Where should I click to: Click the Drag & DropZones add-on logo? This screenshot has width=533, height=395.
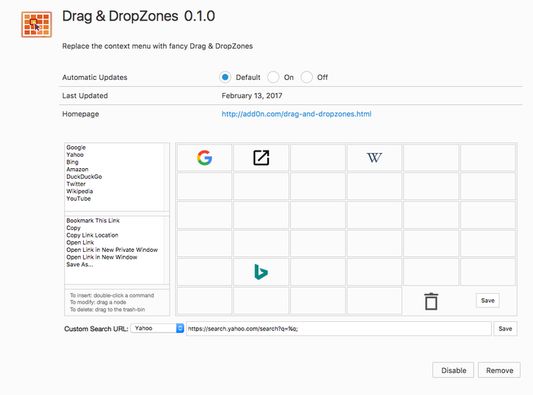(36, 24)
